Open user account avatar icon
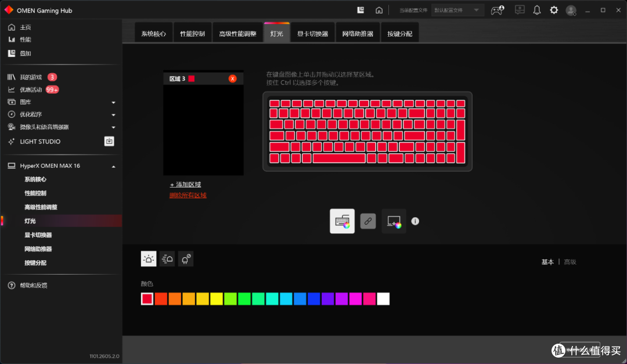This screenshot has height=364, width=627. [571, 10]
